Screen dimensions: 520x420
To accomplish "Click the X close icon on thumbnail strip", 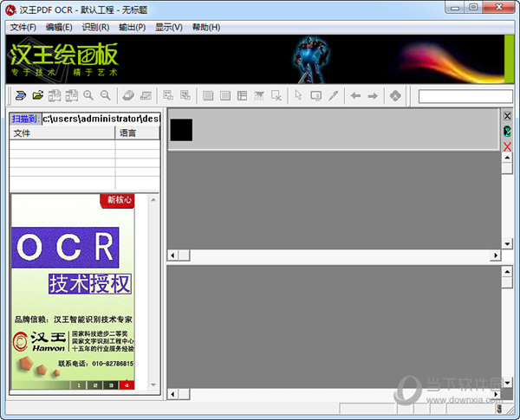I will tap(507, 116).
